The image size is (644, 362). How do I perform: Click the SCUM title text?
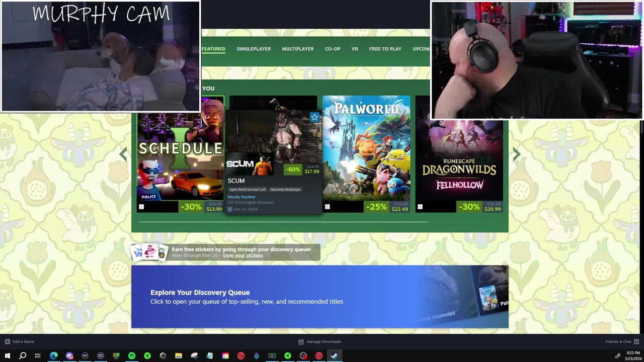pos(236,180)
